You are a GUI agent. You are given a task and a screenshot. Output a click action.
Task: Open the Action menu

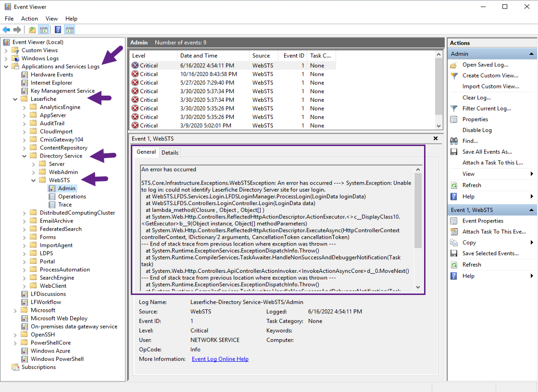29,19
